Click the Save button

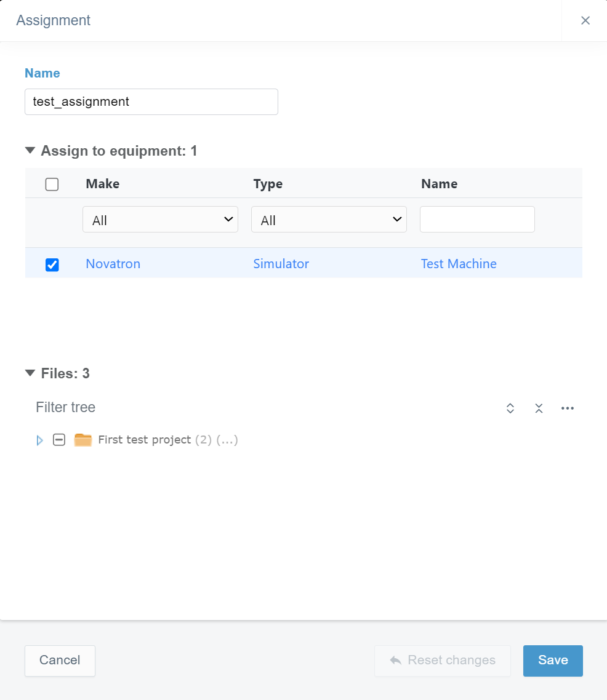(552, 660)
